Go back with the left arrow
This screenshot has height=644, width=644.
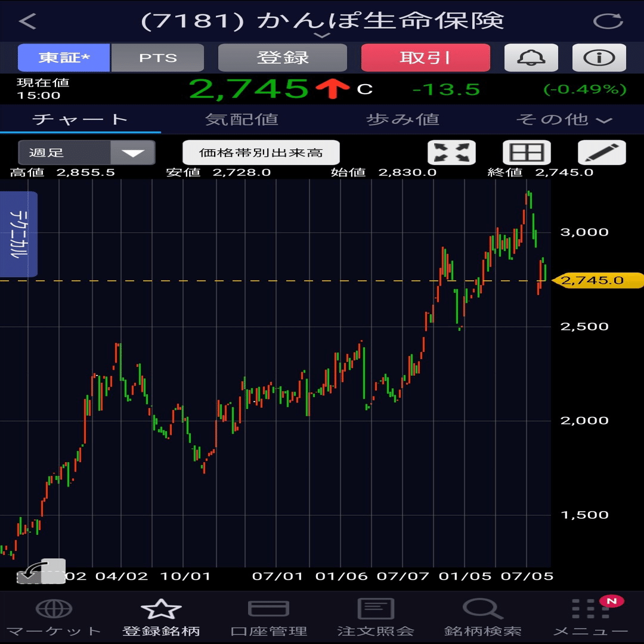click(27, 21)
